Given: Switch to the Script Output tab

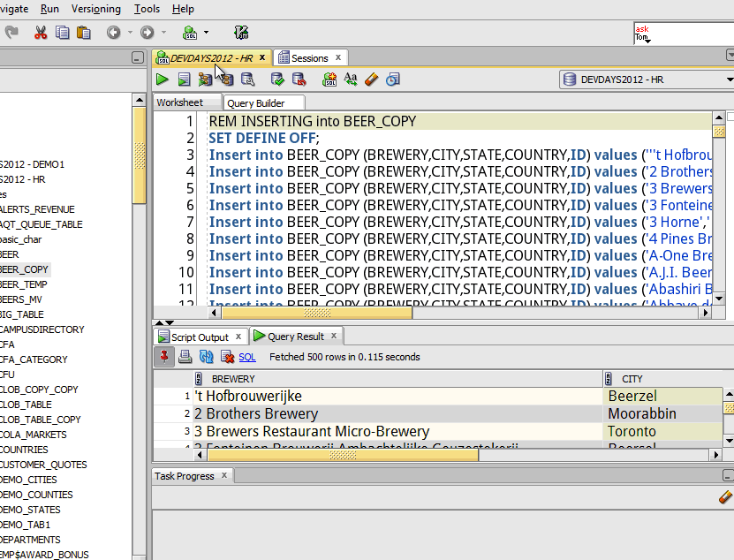Looking at the screenshot, I should point(200,337).
